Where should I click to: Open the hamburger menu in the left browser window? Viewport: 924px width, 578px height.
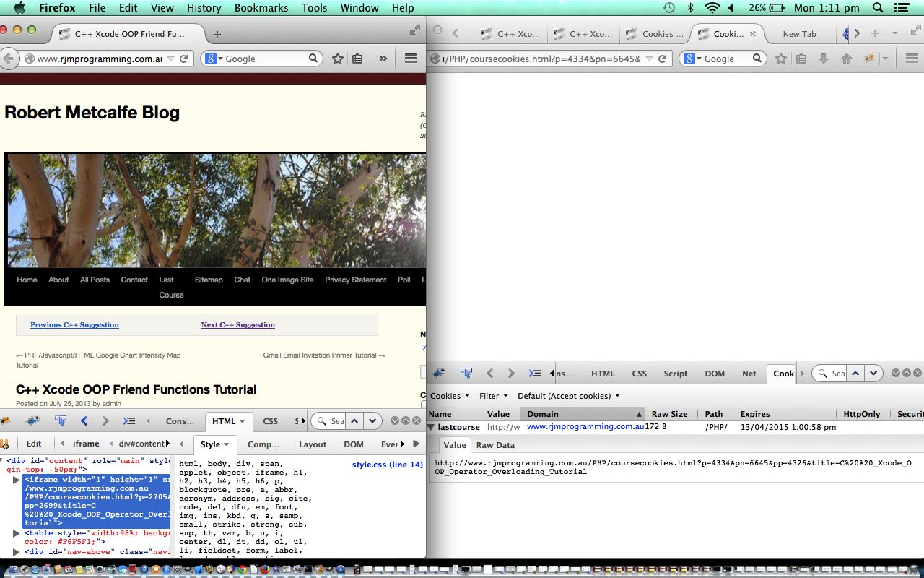click(411, 59)
